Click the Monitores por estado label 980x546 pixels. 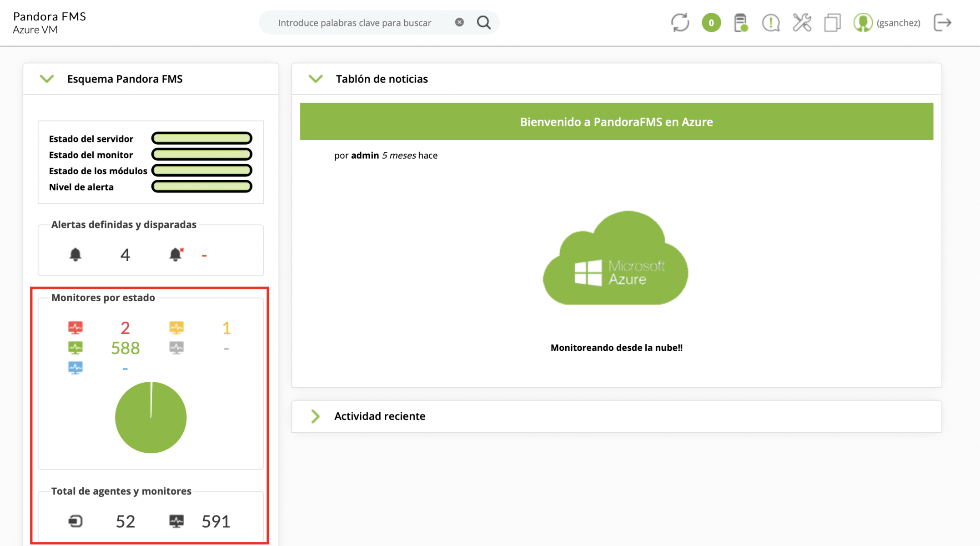tap(103, 298)
